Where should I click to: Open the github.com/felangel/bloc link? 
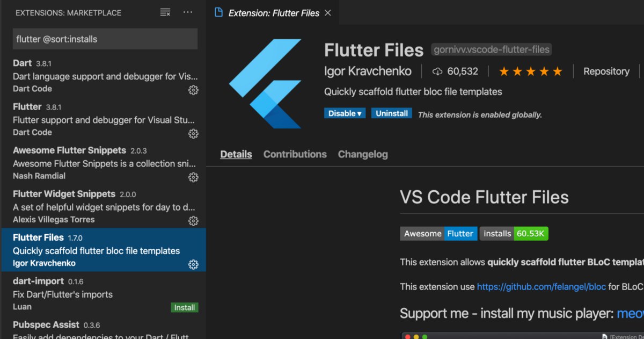(541, 287)
